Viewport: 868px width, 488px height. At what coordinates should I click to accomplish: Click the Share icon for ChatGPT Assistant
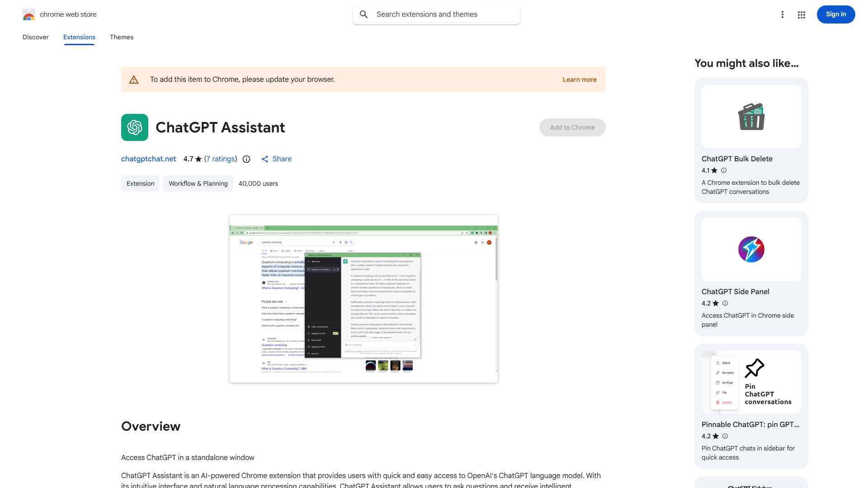(x=265, y=159)
